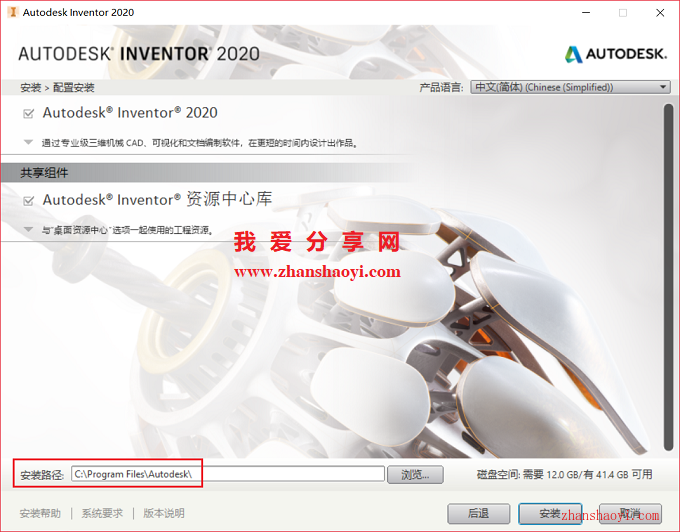Expand Autodesk Inventor 2020 description arrow
This screenshot has width=680, height=532.
(28, 142)
